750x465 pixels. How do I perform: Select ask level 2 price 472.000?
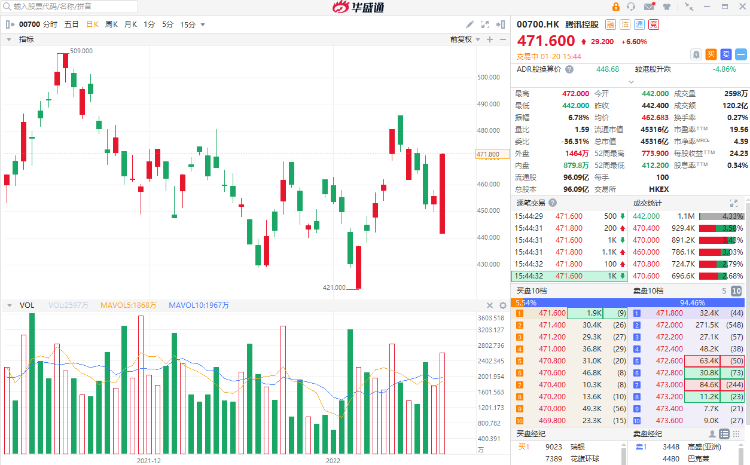point(669,325)
